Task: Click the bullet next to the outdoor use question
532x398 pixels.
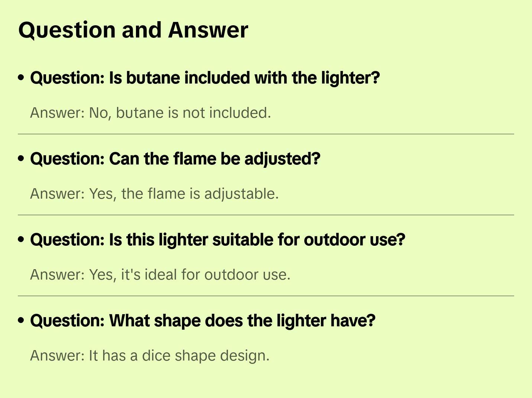Action: 21,239
